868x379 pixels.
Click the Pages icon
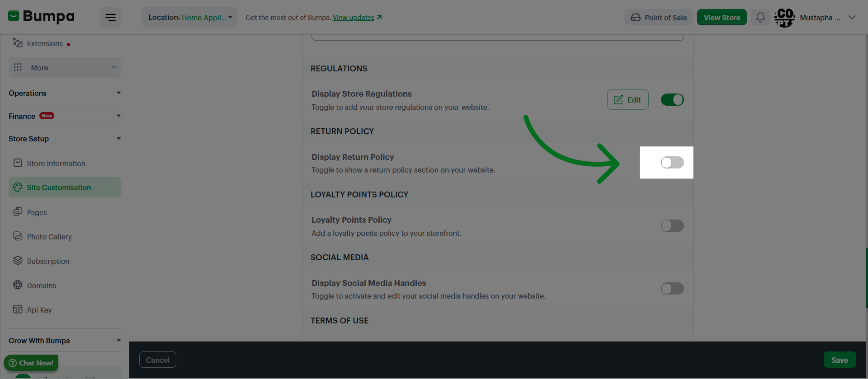[18, 212]
